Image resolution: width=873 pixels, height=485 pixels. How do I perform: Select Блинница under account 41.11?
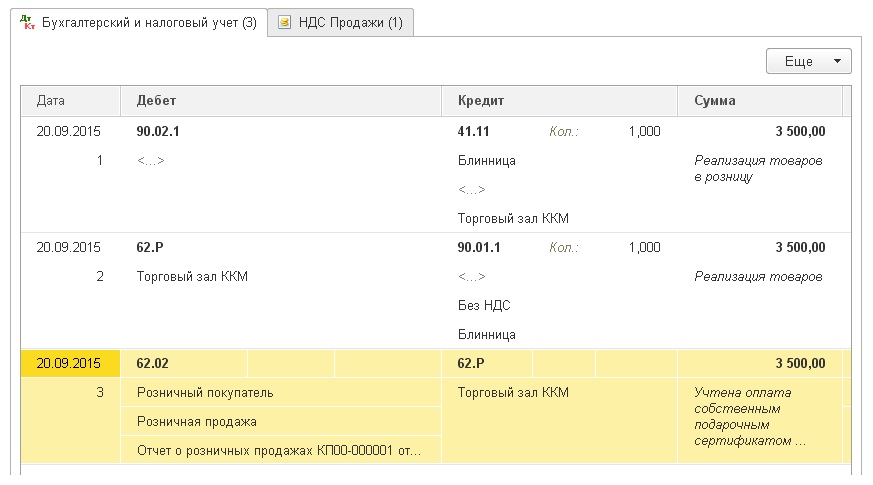487,161
